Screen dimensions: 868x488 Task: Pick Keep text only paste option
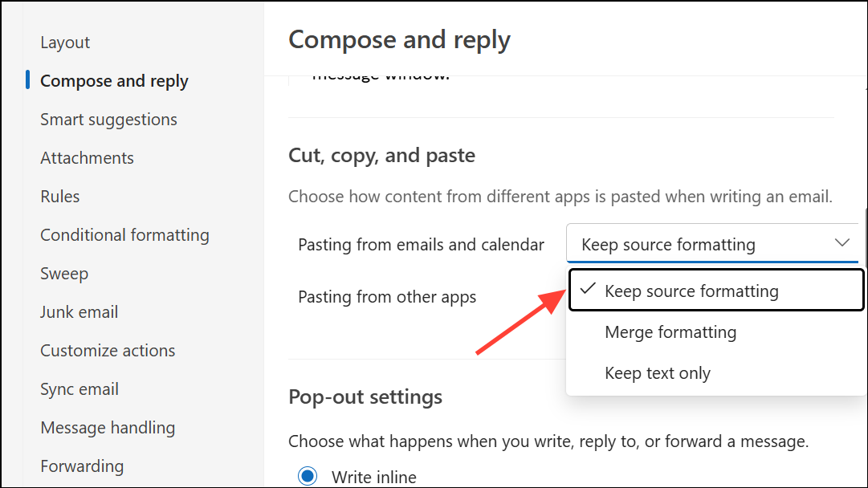click(x=658, y=373)
